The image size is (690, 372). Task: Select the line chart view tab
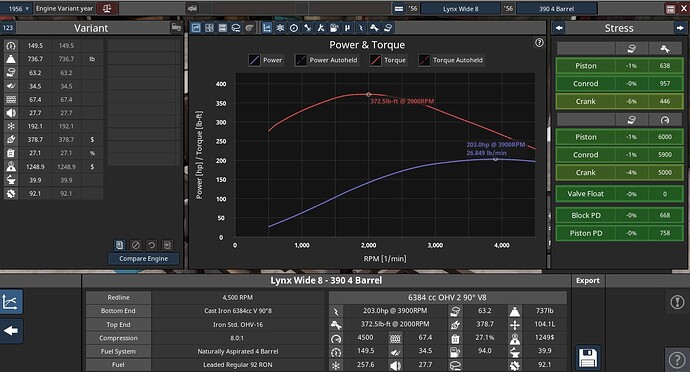coord(196,28)
